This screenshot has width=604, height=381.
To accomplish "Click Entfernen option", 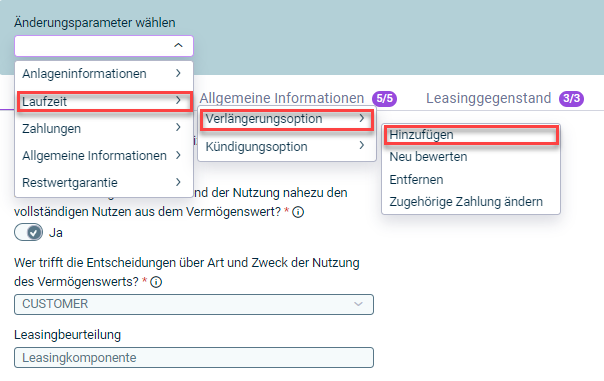I will (x=471, y=180).
